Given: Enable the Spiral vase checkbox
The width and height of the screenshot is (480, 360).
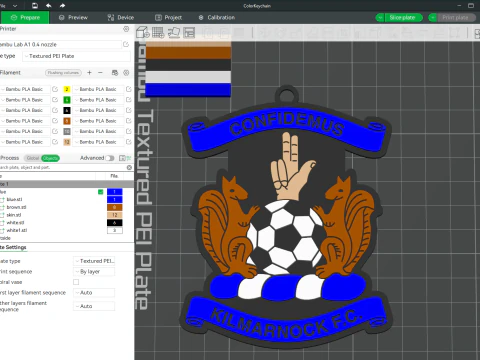Looking at the screenshot, I should [76, 282].
